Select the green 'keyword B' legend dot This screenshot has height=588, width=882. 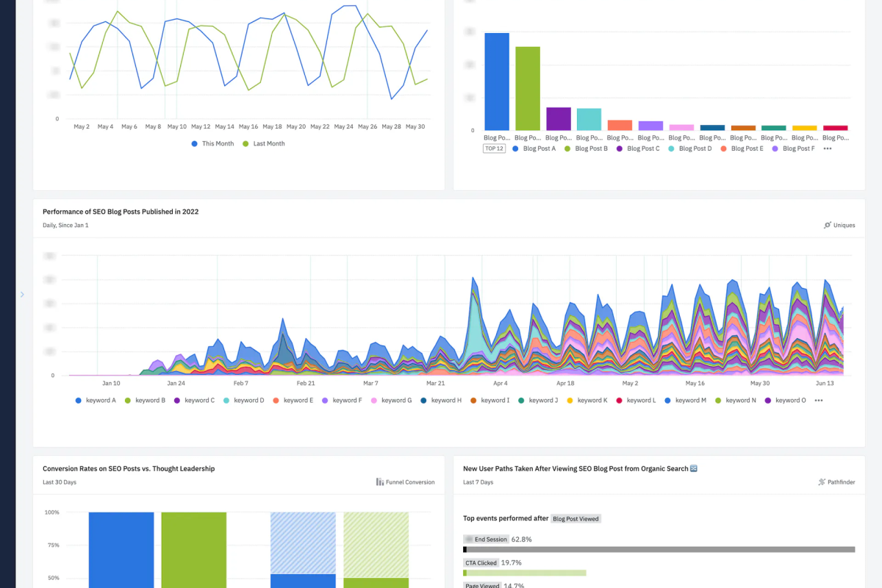click(128, 401)
